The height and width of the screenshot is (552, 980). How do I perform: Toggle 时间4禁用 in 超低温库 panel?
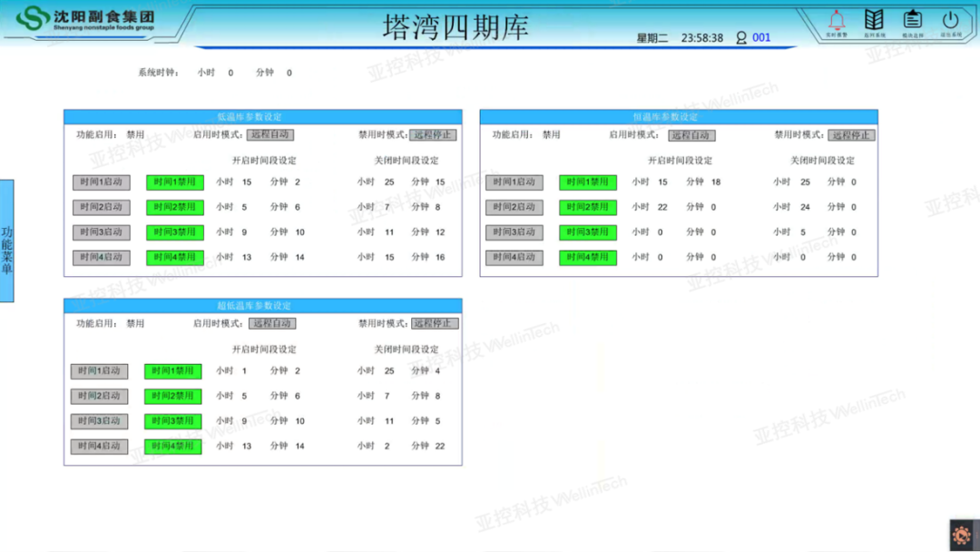coord(173,446)
